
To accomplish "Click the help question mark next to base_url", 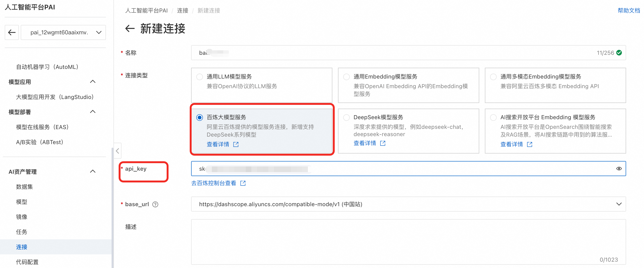I will [155, 204].
